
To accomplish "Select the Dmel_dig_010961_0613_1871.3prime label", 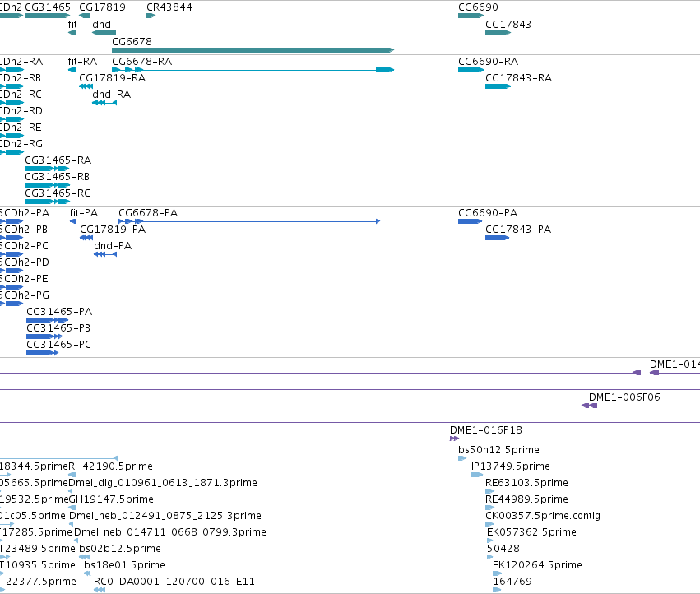I will point(163,483).
